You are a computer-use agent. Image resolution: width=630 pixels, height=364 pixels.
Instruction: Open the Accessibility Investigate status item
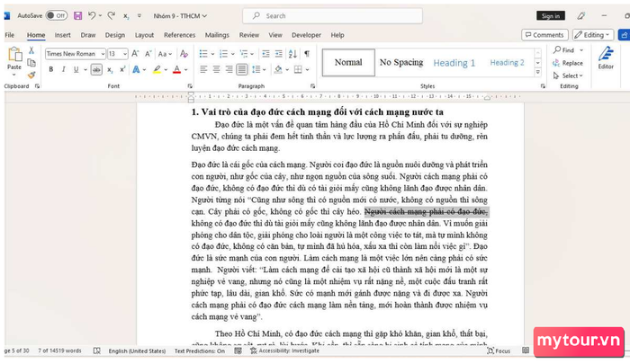click(284, 351)
